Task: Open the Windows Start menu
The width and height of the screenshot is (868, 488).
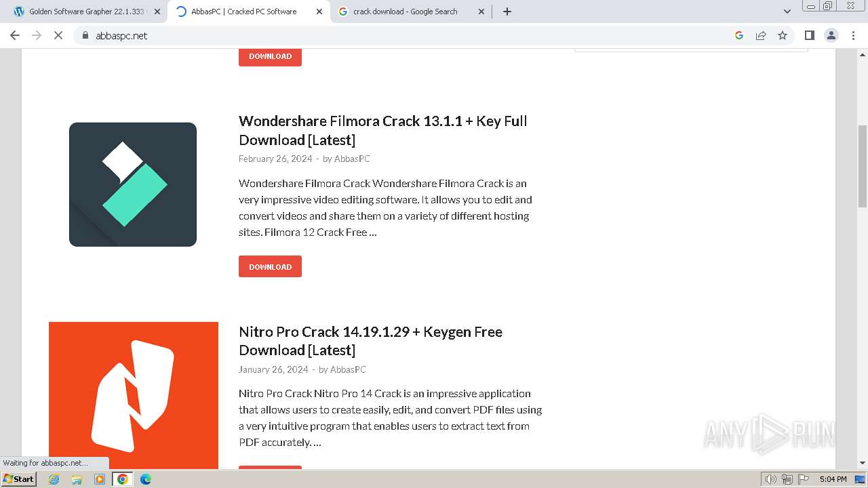Action: (19, 479)
